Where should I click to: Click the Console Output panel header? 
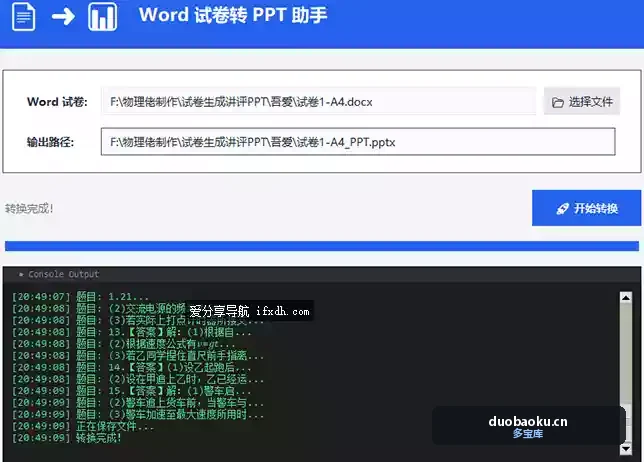(322, 274)
